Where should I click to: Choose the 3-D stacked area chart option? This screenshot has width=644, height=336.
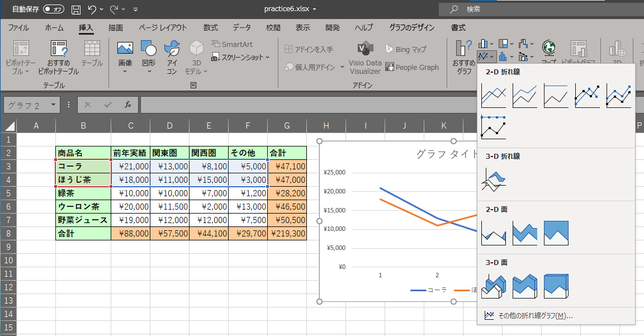[x=525, y=286]
